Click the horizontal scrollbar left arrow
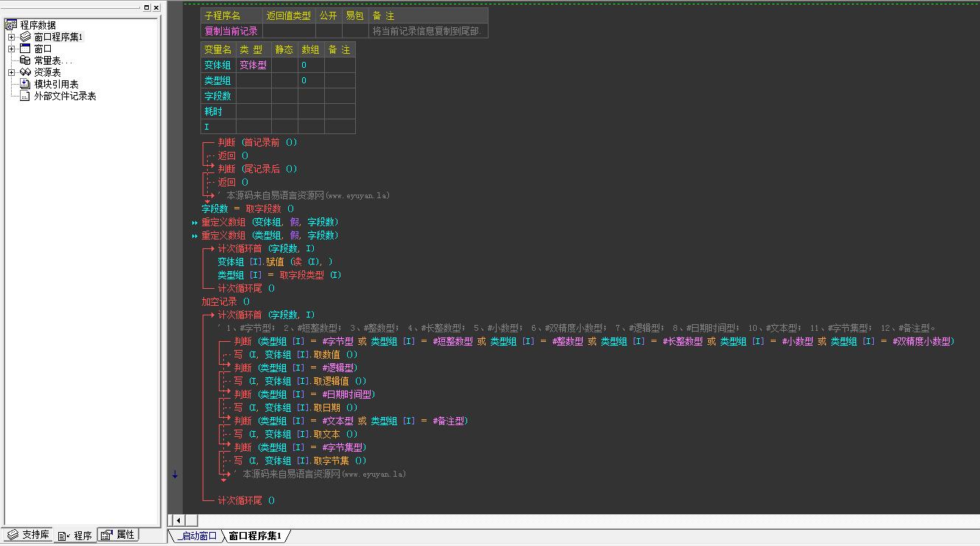The height and width of the screenshot is (546, 980). [x=178, y=520]
